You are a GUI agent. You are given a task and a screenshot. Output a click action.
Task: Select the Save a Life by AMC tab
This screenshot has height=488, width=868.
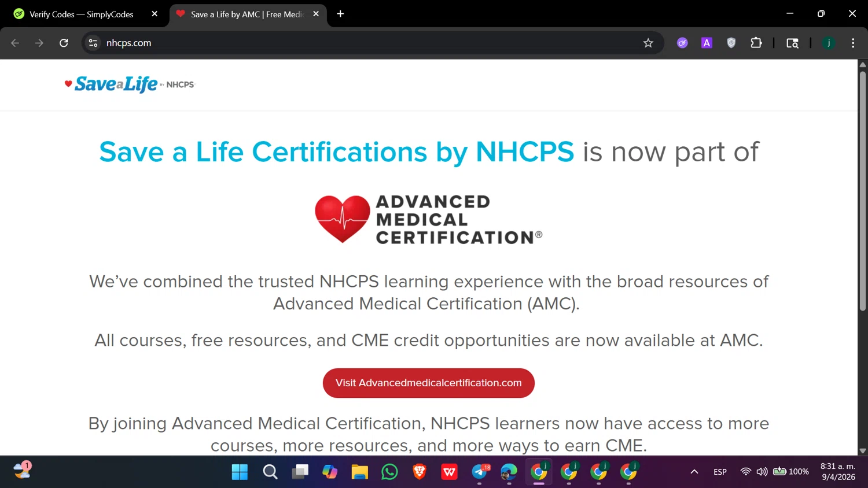point(248,14)
